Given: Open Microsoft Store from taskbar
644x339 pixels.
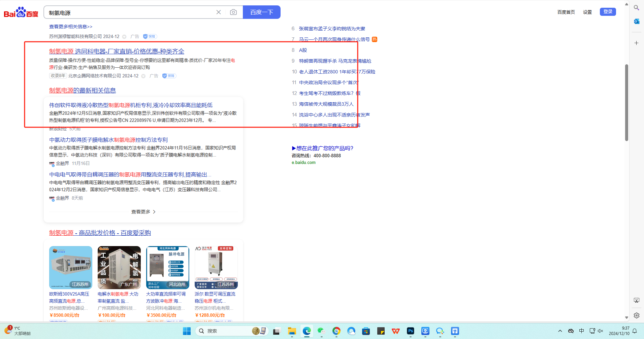Looking at the screenshot, I should click(x=366, y=331).
